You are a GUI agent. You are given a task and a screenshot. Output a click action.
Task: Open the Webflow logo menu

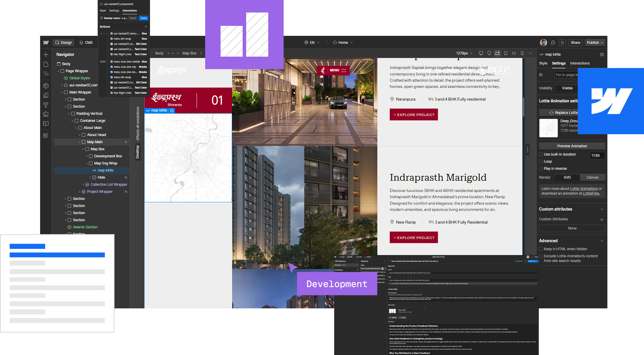[46, 42]
